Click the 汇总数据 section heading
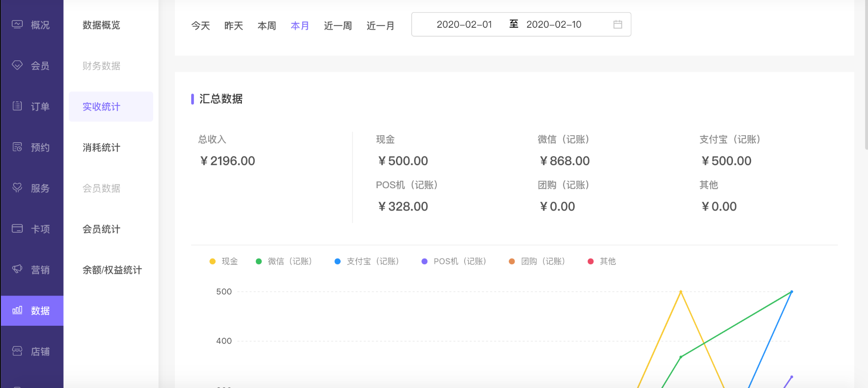The height and width of the screenshot is (388, 868). point(221,99)
